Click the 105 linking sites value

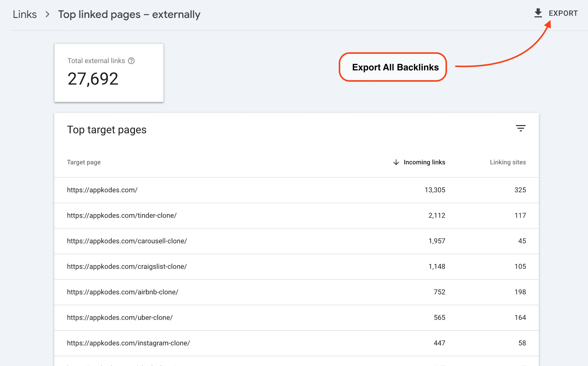tap(520, 267)
